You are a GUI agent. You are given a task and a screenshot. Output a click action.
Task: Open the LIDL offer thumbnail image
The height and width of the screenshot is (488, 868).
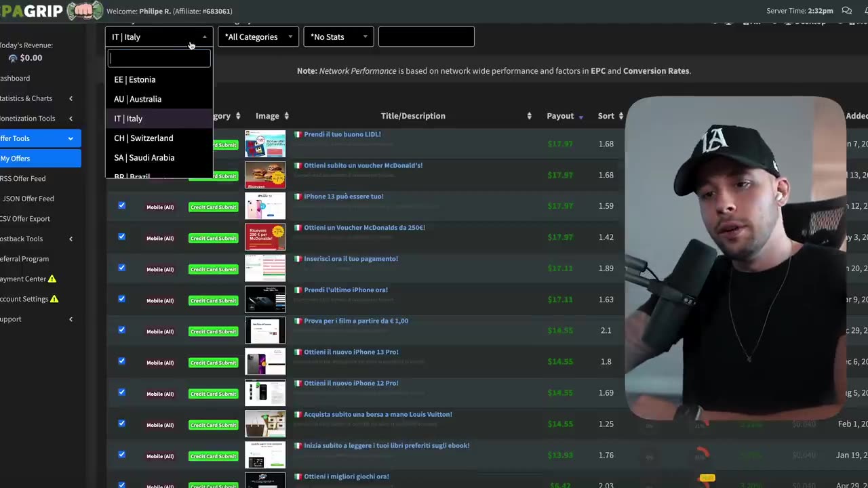(x=265, y=144)
